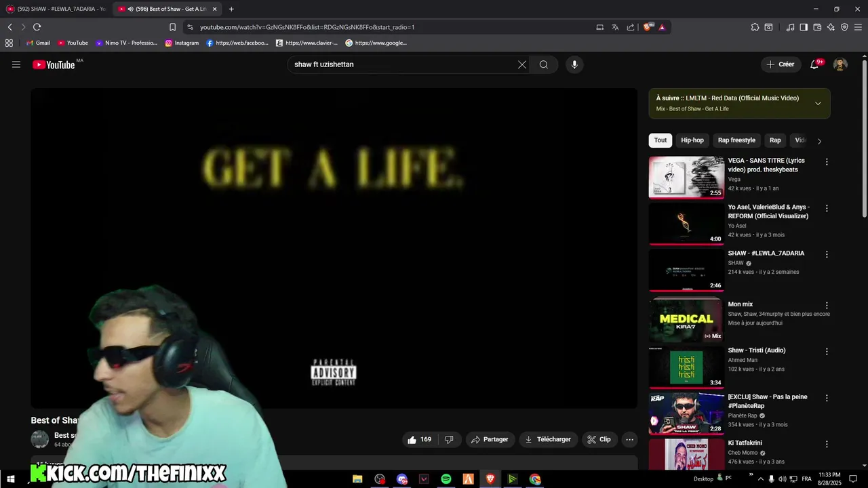The image size is (868, 488).
Task: Select the Hip-hop filter chip
Action: [x=692, y=140]
